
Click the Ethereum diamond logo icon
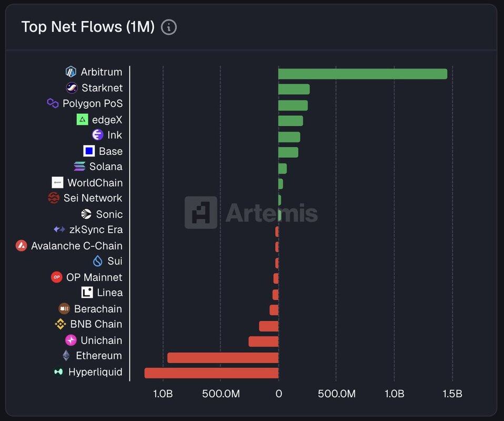click(66, 356)
